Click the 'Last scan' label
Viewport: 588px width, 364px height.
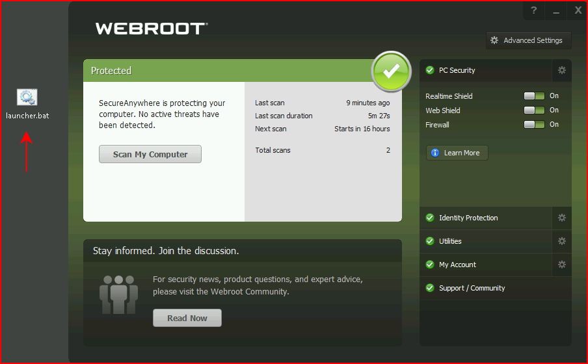[x=270, y=103]
